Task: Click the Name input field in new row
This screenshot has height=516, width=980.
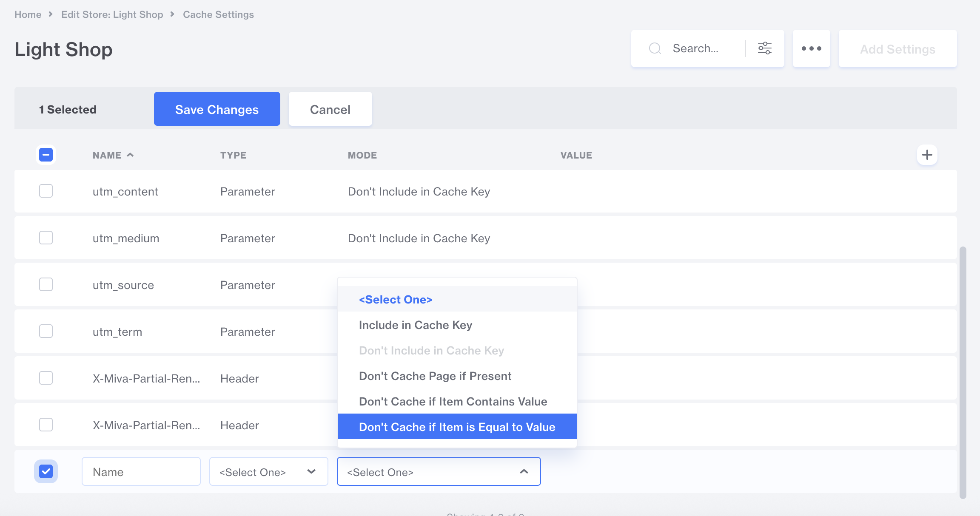Action: tap(141, 471)
